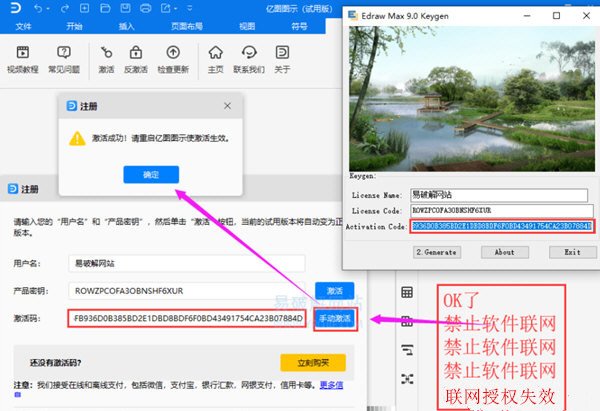The image size is (600, 411).
Task: Open the 视频教程 video tutorial icon
Action: point(23,54)
